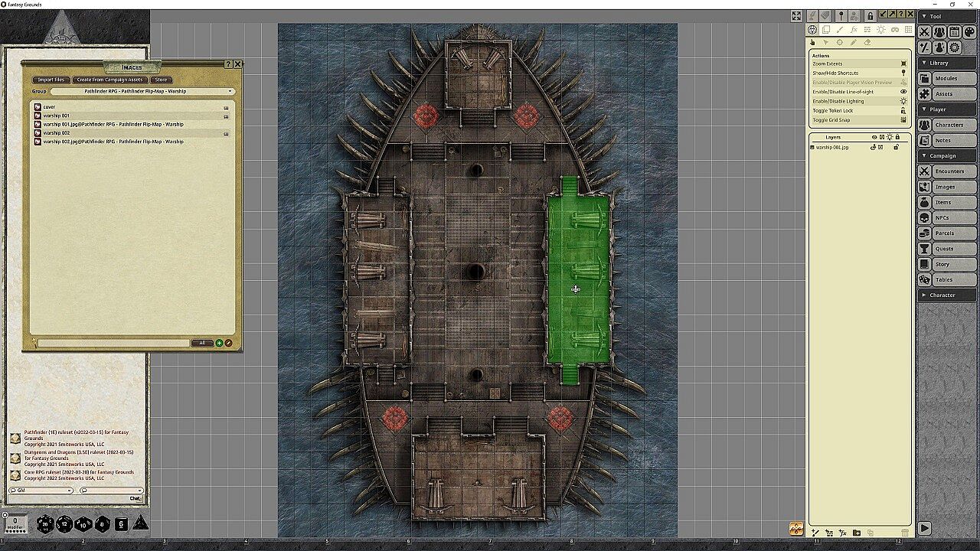Toggle Enable/Disable Line-of-sight action
The width and height of the screenshot is (980, 551).
tap(859, 92)
